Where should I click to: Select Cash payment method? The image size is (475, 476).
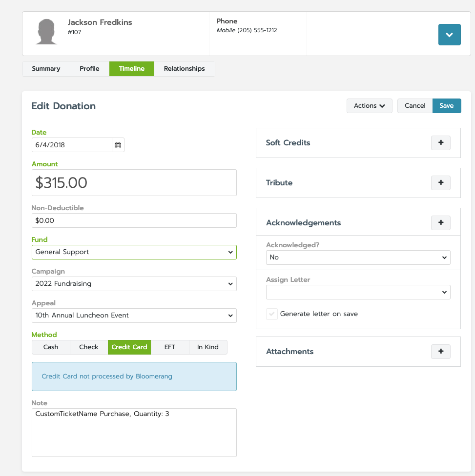click(x=51, y=347)
